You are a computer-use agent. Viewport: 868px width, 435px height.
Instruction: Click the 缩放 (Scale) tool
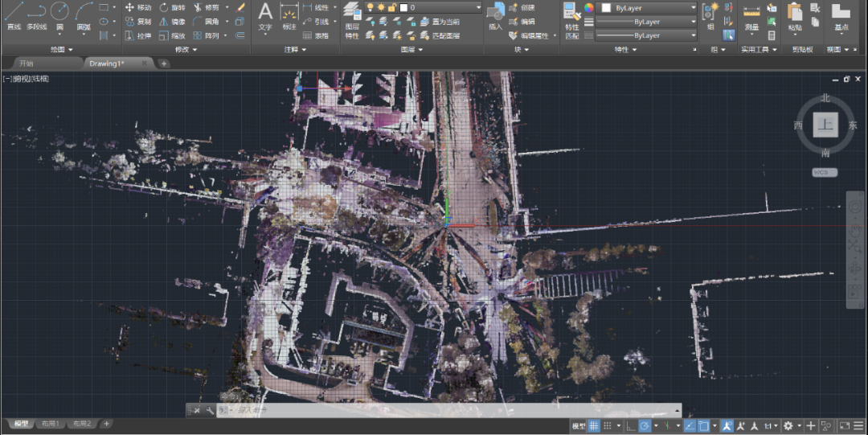172,35
